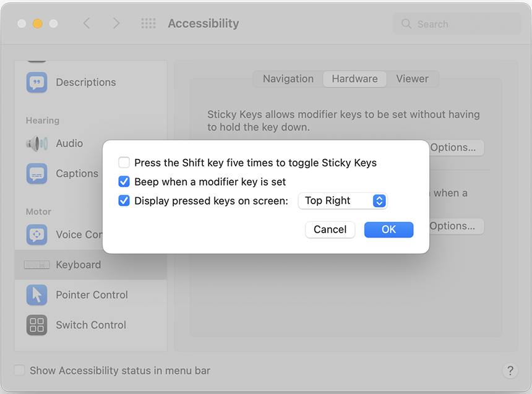Click the Cancel button
The width and height of the screenshot is (532, 394).
(x=330, y=229)
